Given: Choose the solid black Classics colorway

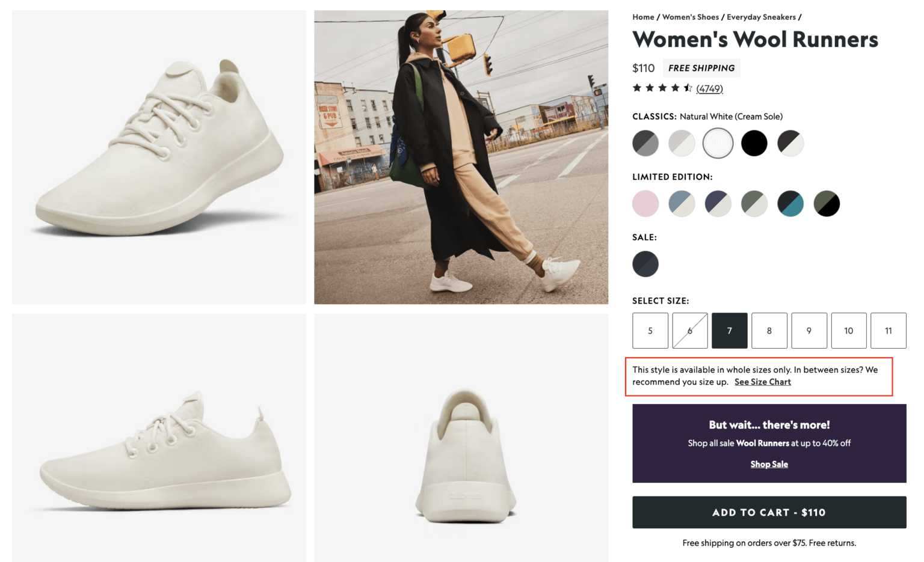Looking at the screenshot, I should click(x=754, y=143).
